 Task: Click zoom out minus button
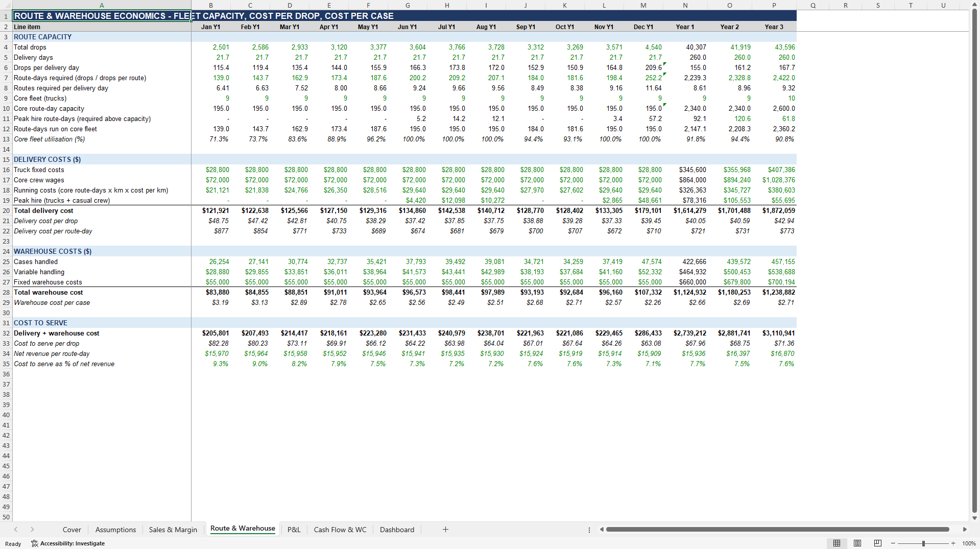[893, 543]
